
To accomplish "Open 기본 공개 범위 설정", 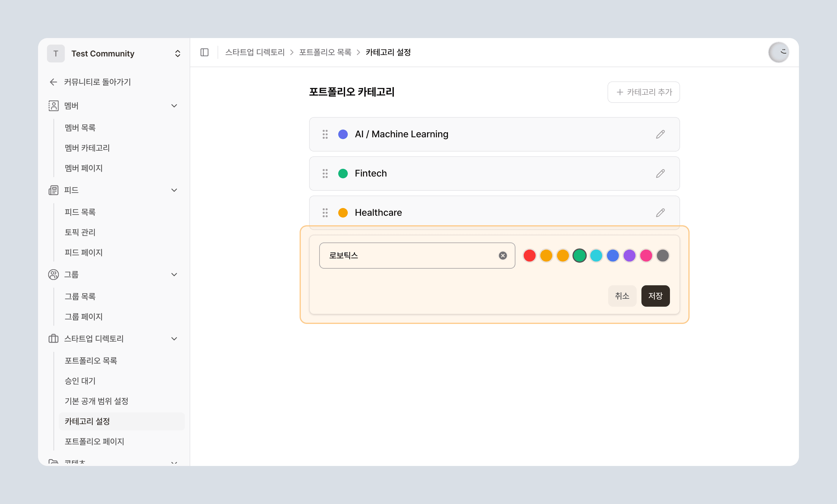I will (x=97, y=401).
